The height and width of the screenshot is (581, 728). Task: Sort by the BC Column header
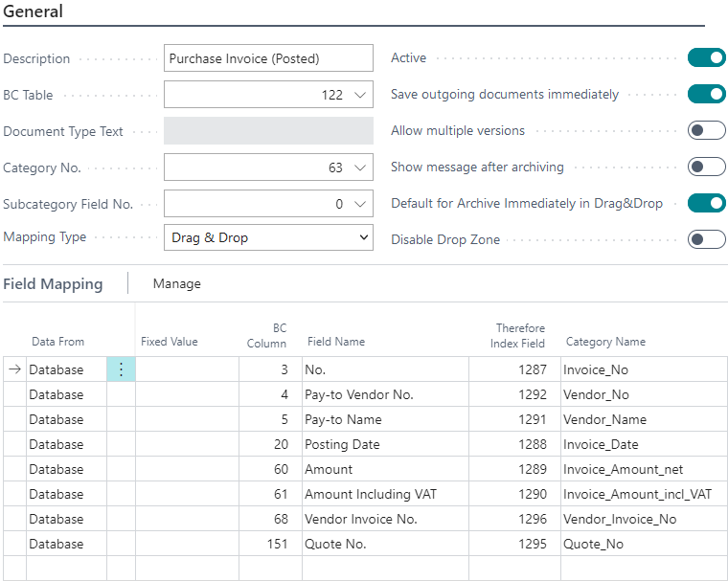[266, 335]
